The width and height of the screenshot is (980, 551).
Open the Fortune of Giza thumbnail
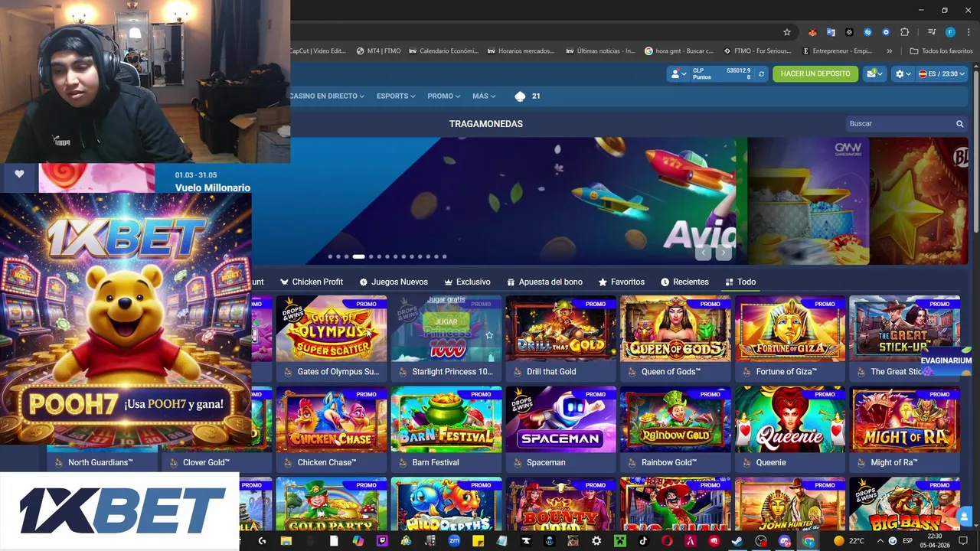coord(790,329)
